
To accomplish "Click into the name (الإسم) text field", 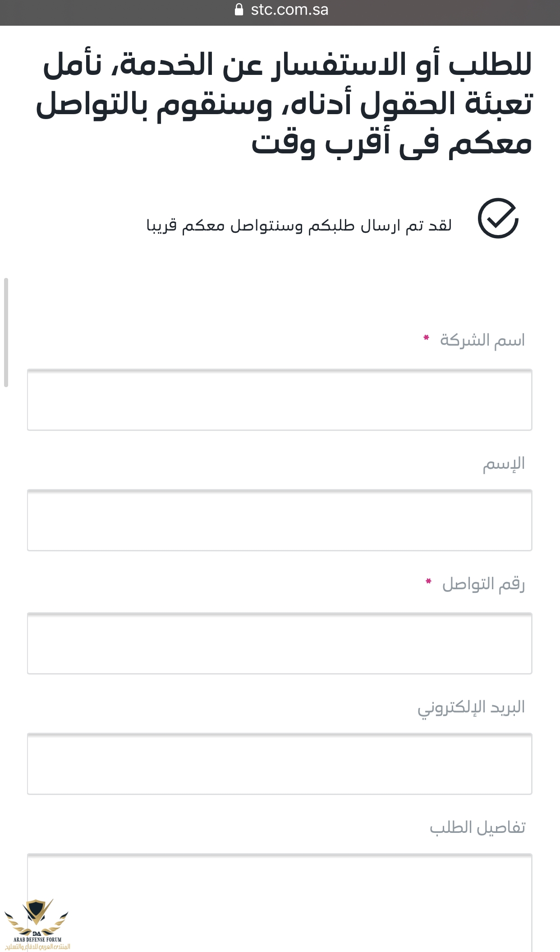I will 280,520.
